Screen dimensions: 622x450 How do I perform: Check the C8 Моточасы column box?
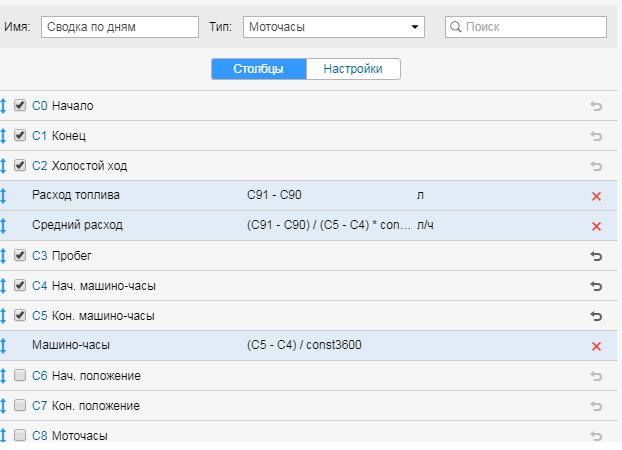20,435
